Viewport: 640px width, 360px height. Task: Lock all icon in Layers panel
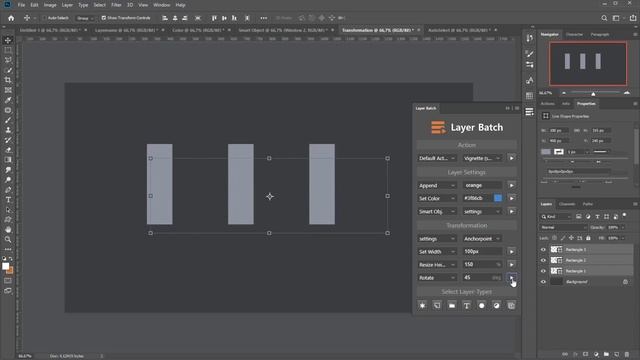(x=588, y=238)
